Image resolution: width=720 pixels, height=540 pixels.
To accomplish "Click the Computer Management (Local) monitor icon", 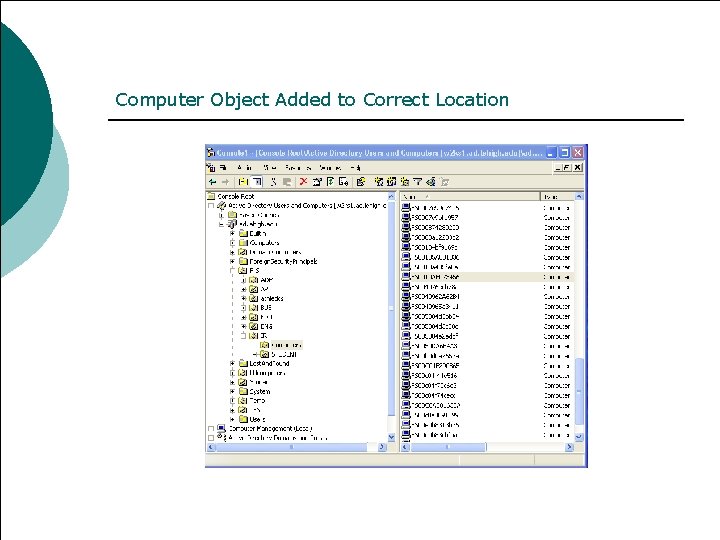I will coord(221,428).
